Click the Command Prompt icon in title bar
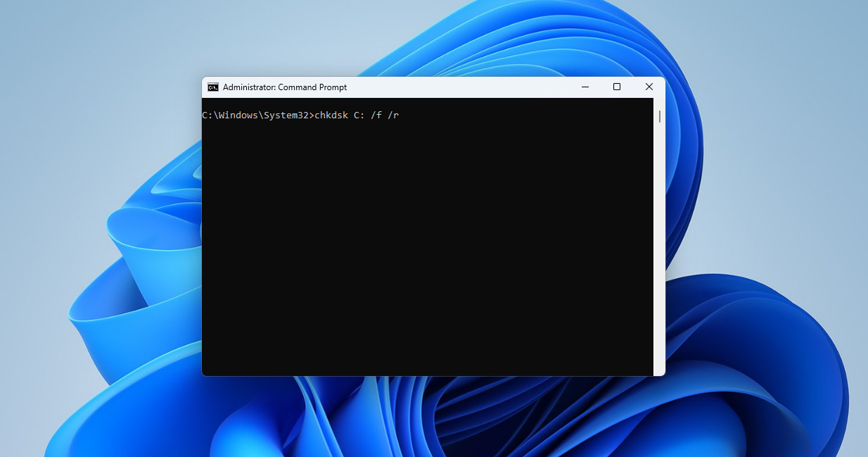868x457 pixels. tap(212, 87)
